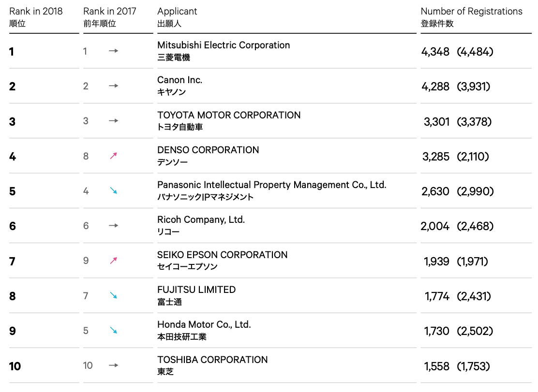Viewport: 538px width, 392px height.
Task: Select the Japanese subheading "出願人"
Action: pyautogui.click(x=169, y=24)
